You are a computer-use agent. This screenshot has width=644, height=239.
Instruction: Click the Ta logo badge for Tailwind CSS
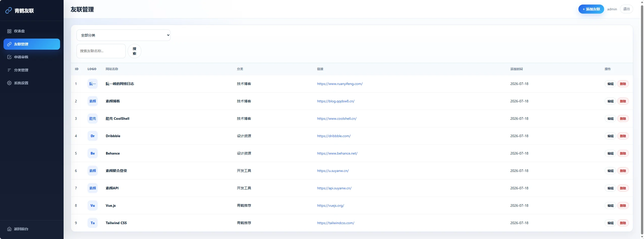point(93,223)
